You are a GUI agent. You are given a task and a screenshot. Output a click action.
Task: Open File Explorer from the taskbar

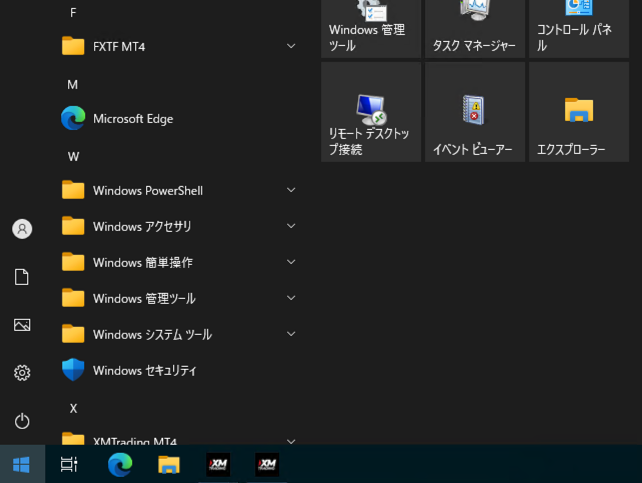[169, 464]
